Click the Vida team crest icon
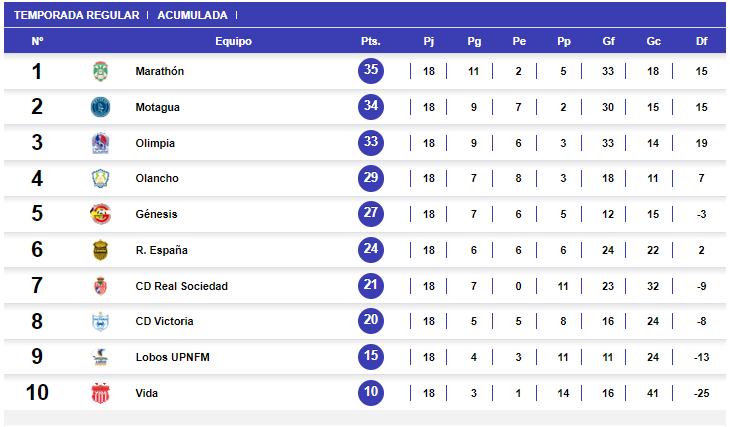The width and height of the screenshot is (730, 427). 99,393
